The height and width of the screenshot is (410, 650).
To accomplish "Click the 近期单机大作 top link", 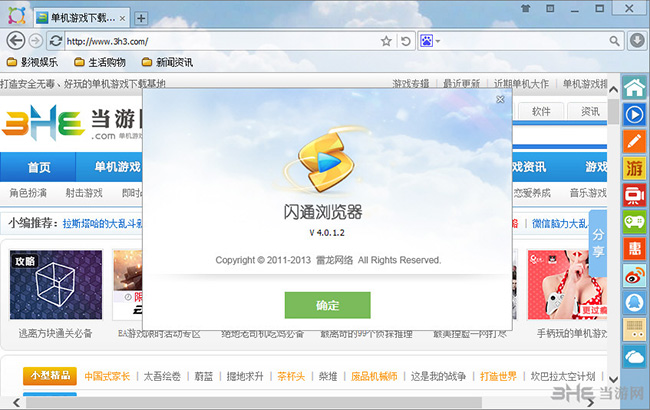I will pyautogui.click(x=521, y=84).
